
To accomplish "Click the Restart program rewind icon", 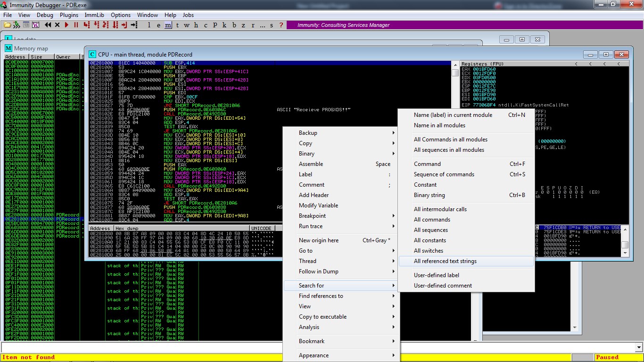I will [x=48, y=25].
